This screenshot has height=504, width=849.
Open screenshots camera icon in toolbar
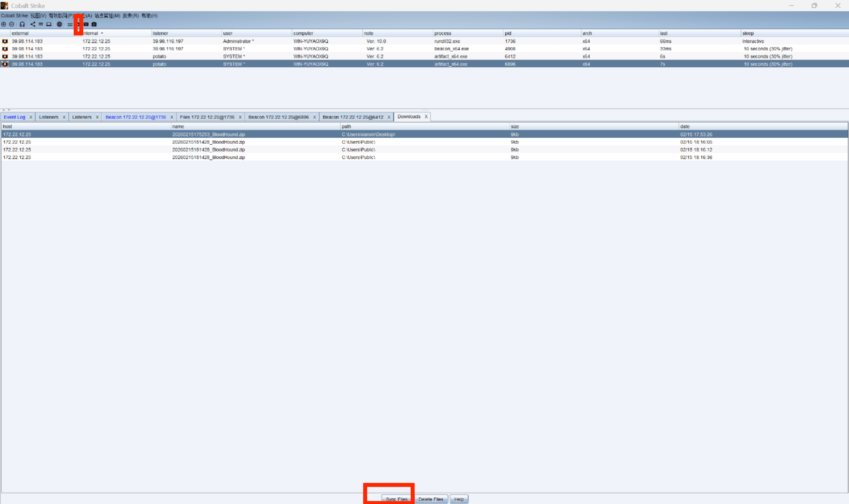pyautogui.click(x=94, y=24)
